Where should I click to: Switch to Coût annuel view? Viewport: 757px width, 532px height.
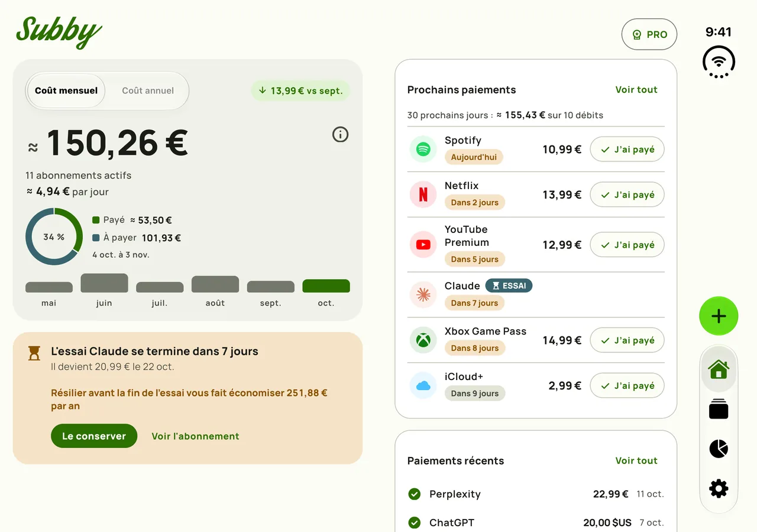pos(148,91)
